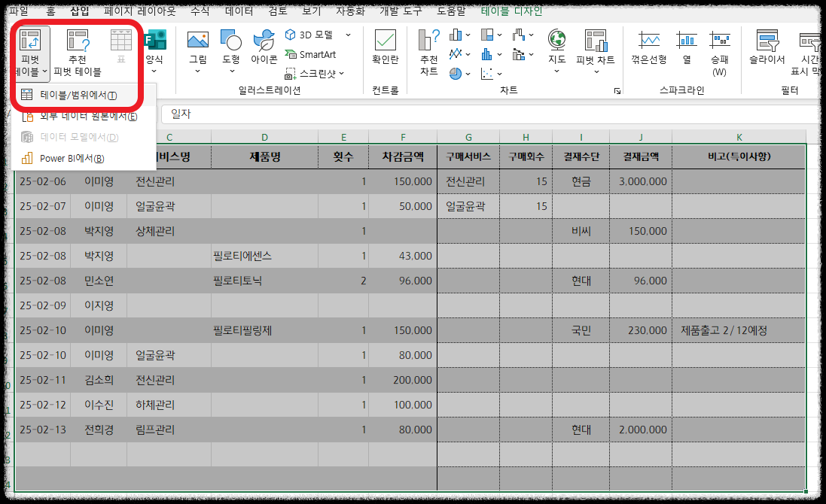The width and height of the screenshot is (826, 504).
Task: Insert a combo chart
Action: click(519, 54)
